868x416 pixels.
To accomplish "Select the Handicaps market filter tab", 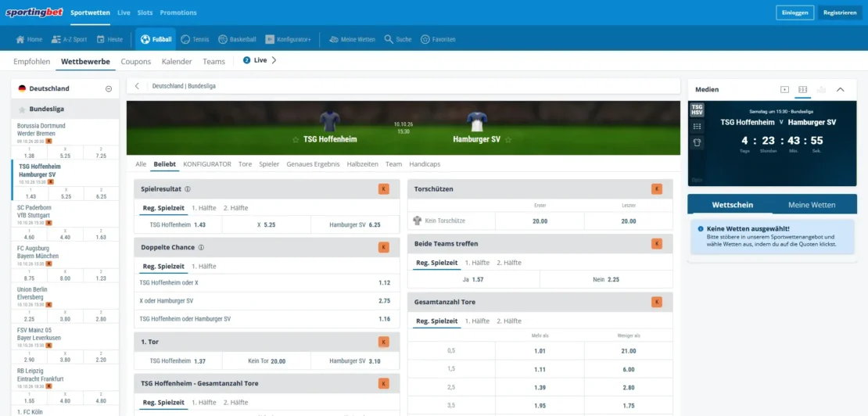I will coord(425,164).
